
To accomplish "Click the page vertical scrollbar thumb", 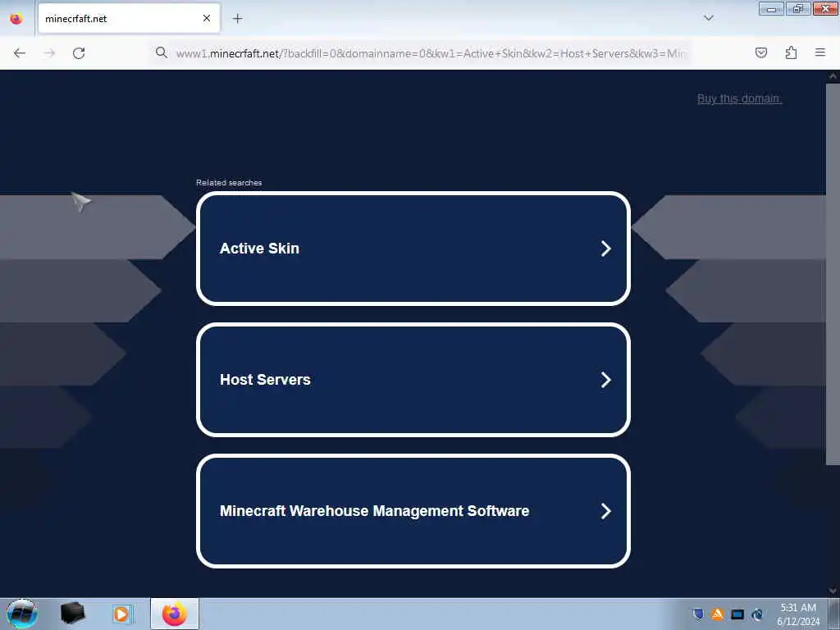I will coord(833,273).
